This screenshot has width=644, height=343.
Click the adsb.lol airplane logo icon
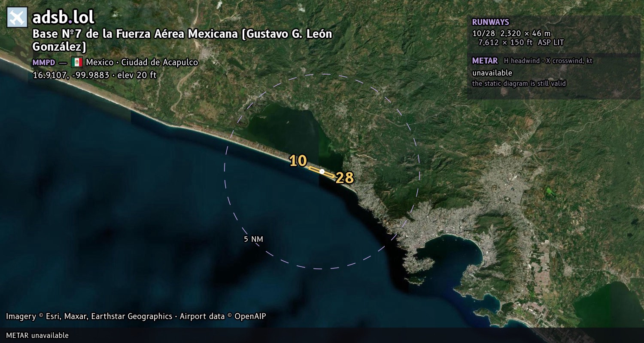[17, 18]
